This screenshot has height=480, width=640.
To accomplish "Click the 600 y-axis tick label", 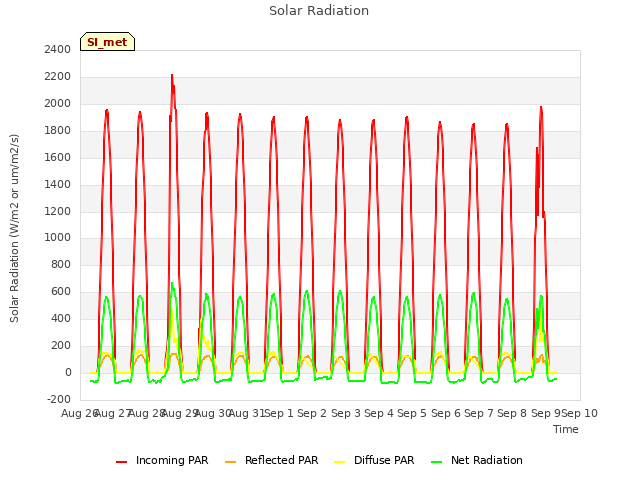I will click(x=61, y=291).
